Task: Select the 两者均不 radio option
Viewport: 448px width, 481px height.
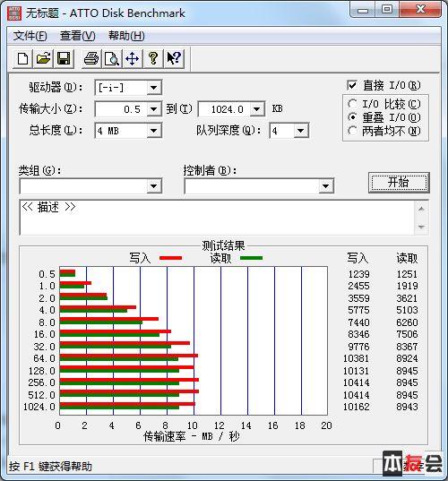Action: [x=352, y=131]
